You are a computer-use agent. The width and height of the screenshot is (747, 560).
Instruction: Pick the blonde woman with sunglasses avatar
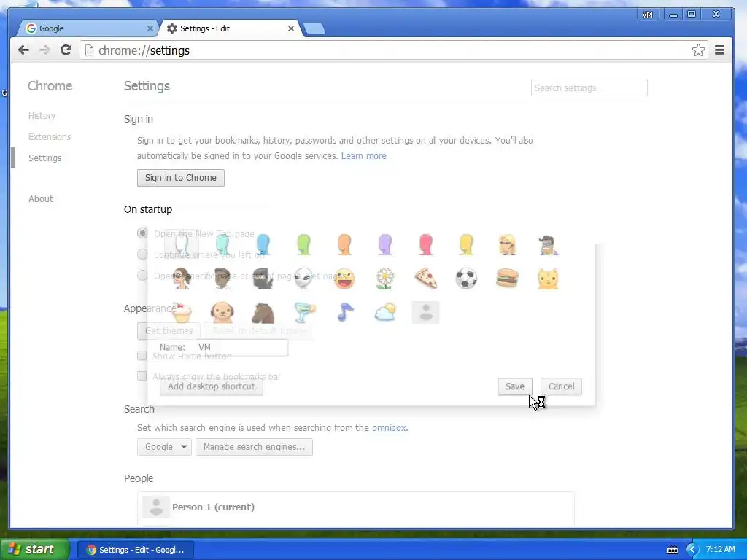point(507,245)
